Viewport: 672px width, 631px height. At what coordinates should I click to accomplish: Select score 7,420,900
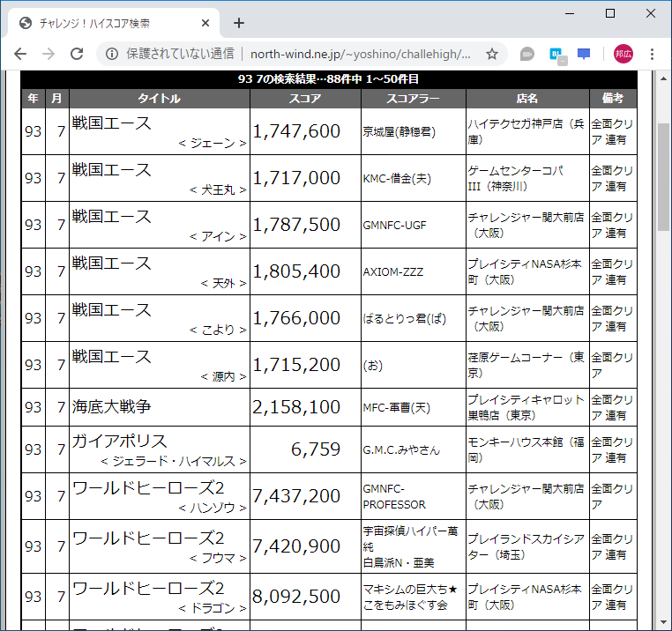(x=296, y=546)
